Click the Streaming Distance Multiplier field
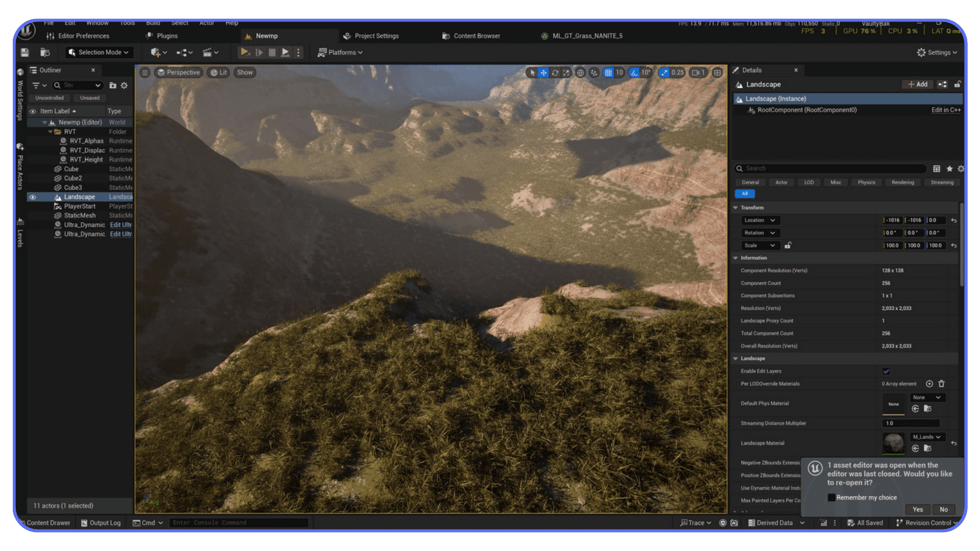 [911, 423]
